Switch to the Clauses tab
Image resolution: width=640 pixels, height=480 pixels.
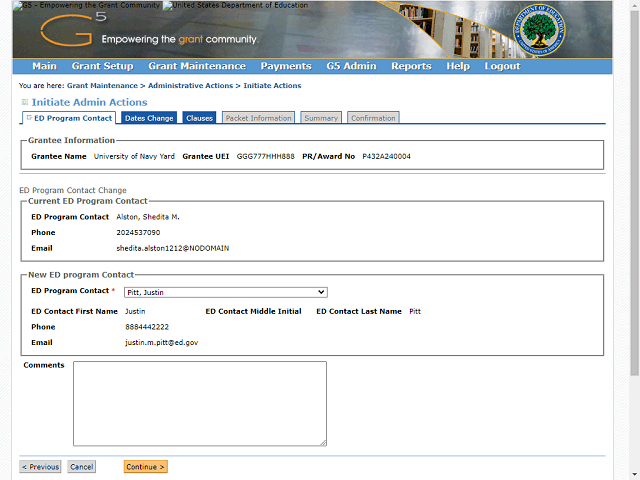click(200, 118)
